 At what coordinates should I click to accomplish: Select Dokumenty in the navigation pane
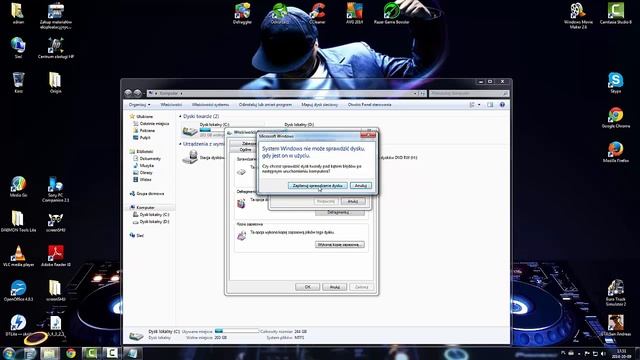coord(150,158)
